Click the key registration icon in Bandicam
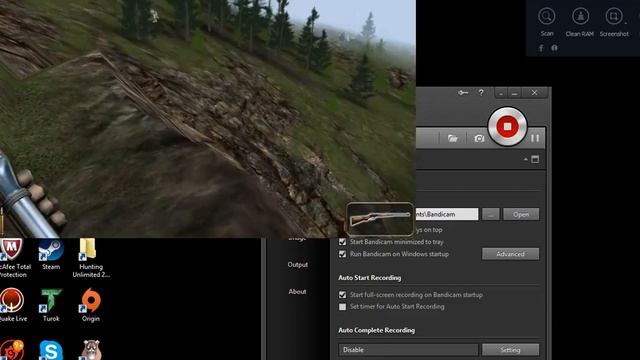This screenshot has width=640, height=360. [463, 93]
